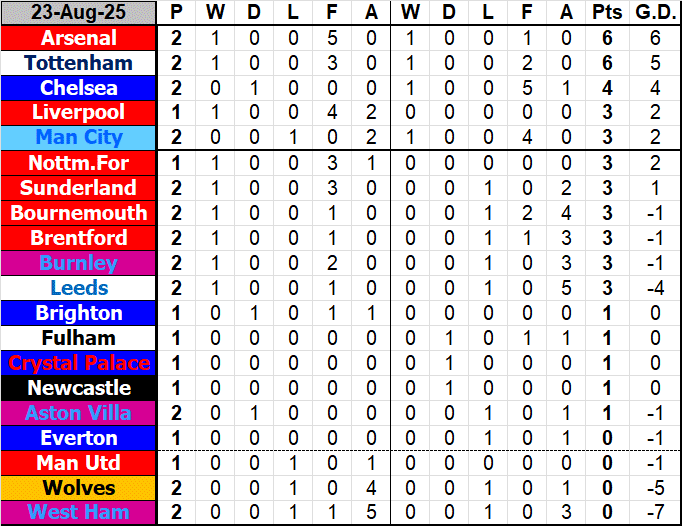Select the Sunderland team name
The width and height of the screenshot is (682, 526).
coord(79,188)
